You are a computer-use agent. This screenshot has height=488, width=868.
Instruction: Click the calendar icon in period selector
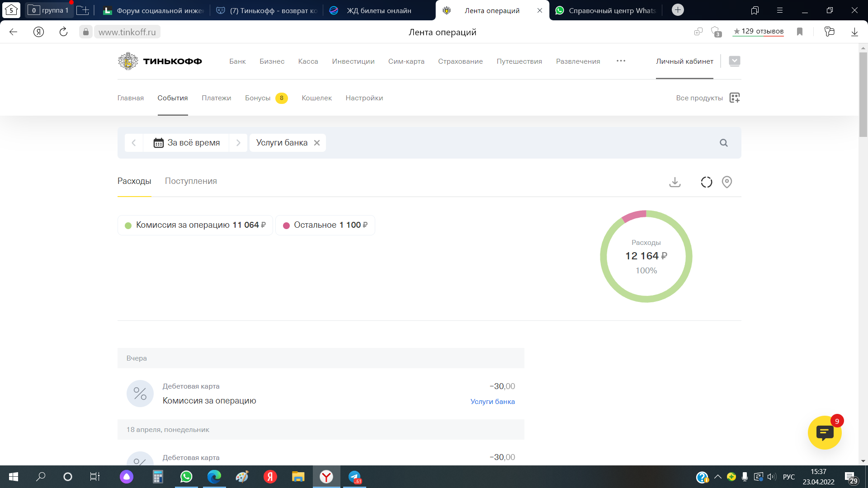(158, 143)
